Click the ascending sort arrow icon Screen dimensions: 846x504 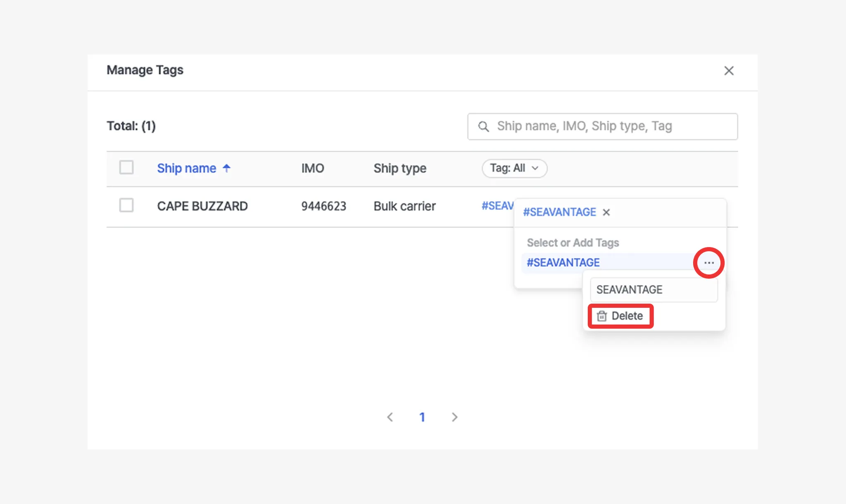226,168
